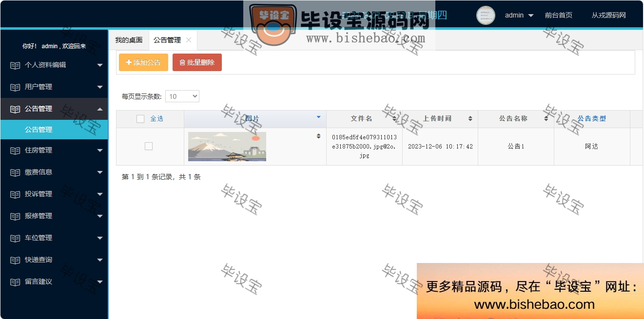Click the 公告类型 column header
644x319 pixels.
(592, 119)
